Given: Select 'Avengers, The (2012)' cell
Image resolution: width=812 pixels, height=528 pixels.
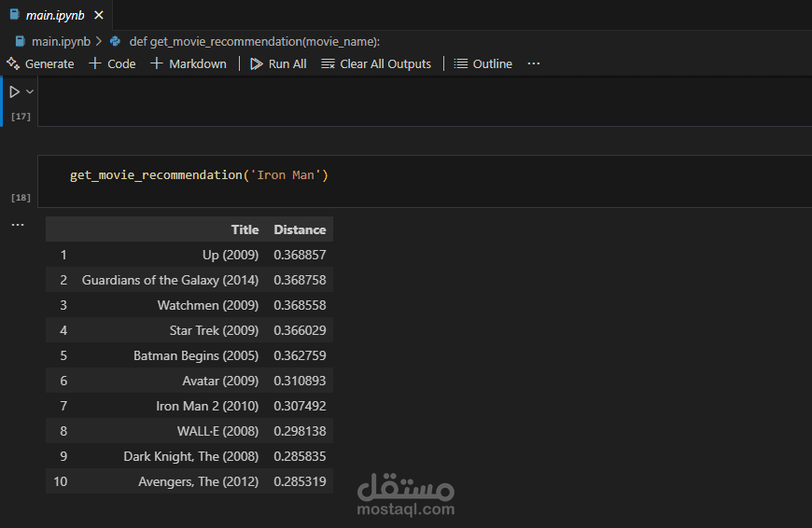Looking at the screenshot, I should tap(199, 481).
